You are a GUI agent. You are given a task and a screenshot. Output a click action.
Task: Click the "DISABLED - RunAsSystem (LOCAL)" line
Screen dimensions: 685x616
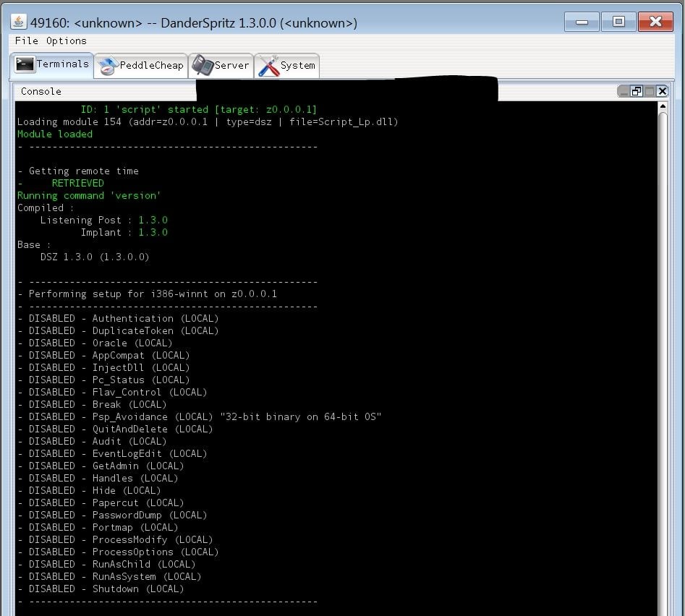[109, 576]
